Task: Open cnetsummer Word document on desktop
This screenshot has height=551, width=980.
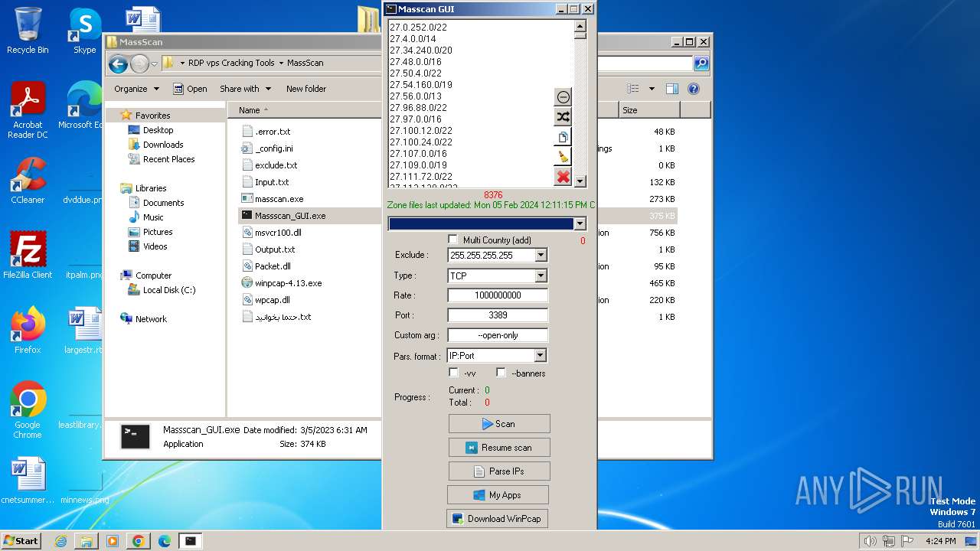Action: click(x=28, y=481)
